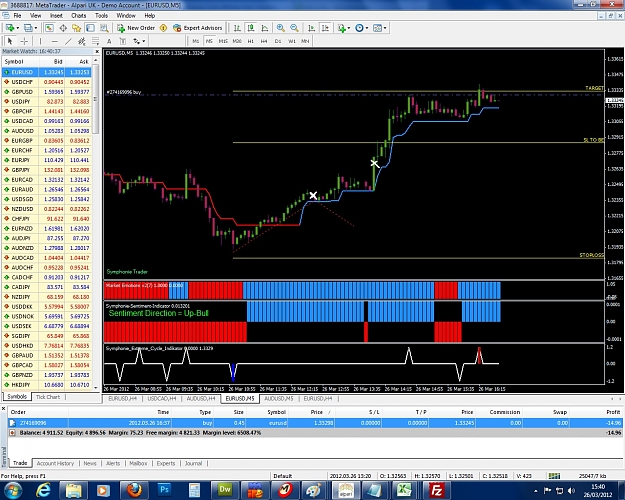The width and height of the screenshot is (625, 500).
Task: Click the New Chart icon
Action: coord(10,28)
